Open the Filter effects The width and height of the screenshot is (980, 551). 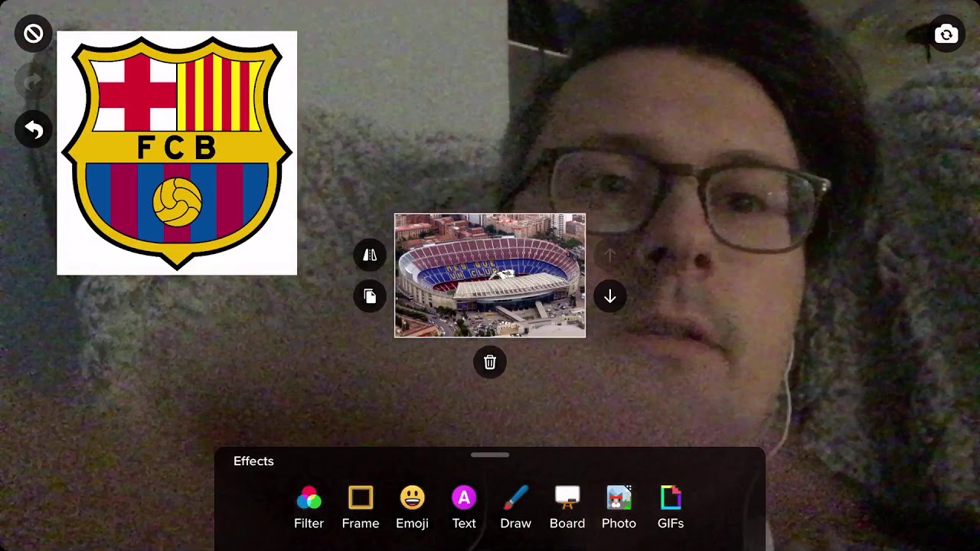(x=309, y=507)
